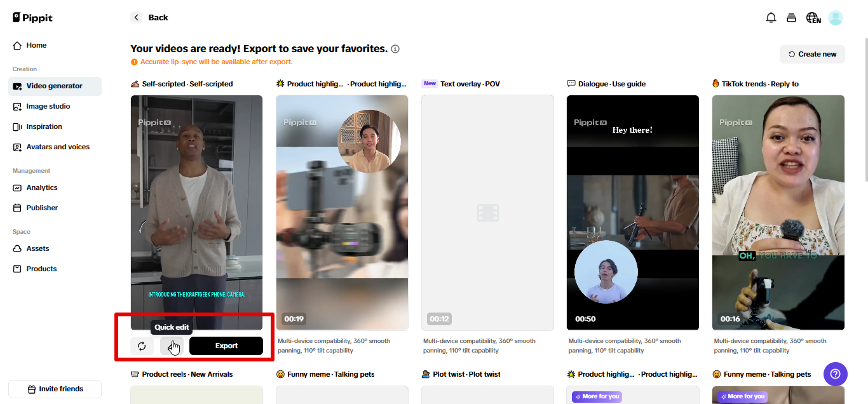868x404 pixels.
Task: Click the info icon beside the ready message
Action: tap(395, 48)
